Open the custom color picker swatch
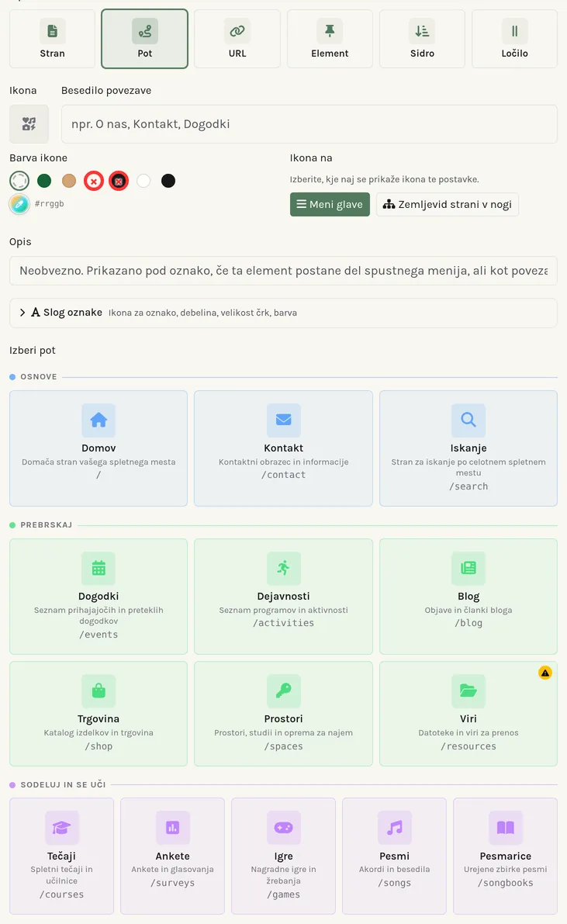This screenshot has width=567, height=924. [19, 204]
